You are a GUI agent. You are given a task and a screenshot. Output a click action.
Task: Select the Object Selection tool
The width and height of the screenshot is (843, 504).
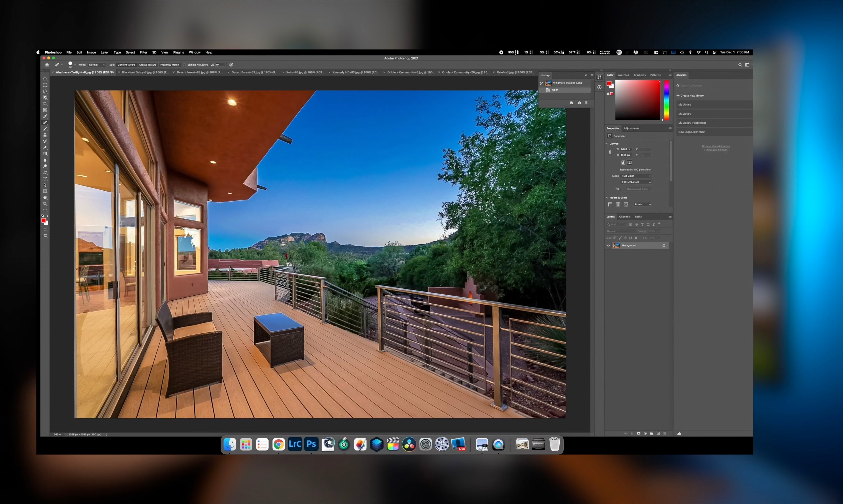45,98
